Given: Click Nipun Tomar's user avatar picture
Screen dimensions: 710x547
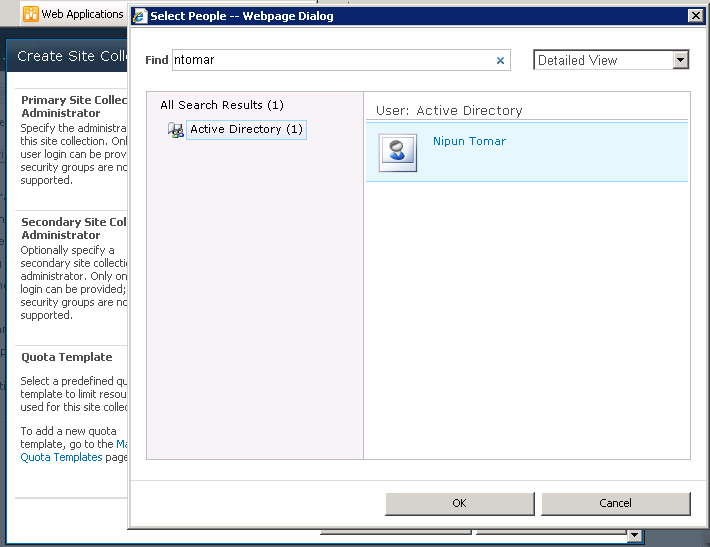Looking at the screenshot, I should tap(398, 153).
